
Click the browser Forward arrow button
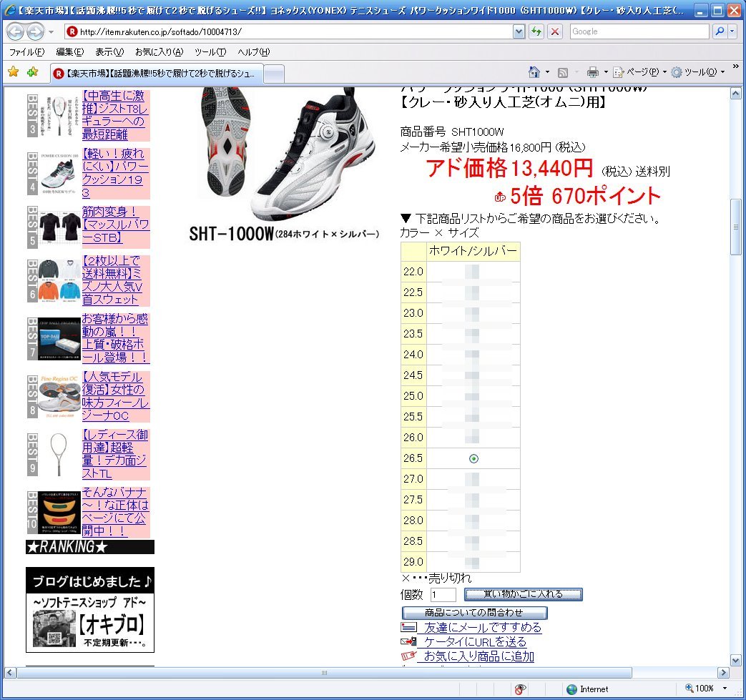click(35, 32)
